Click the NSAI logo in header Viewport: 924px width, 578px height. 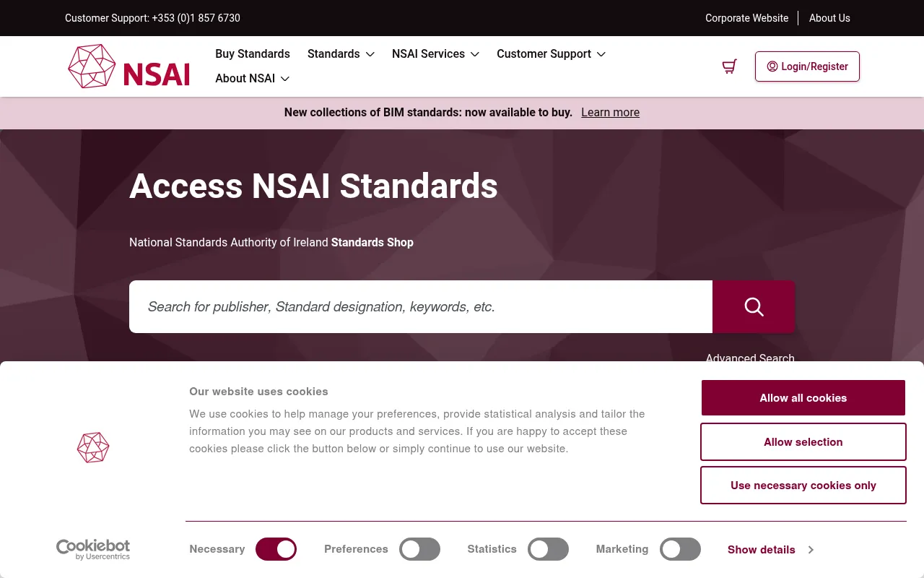tap(128, 66)
